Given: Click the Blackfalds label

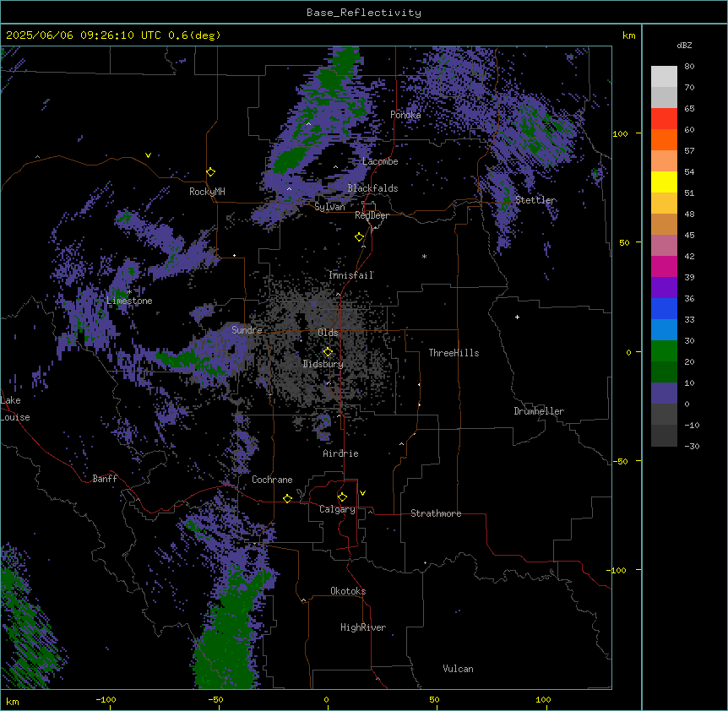Looking at the screenshot, I should (372, 188).
